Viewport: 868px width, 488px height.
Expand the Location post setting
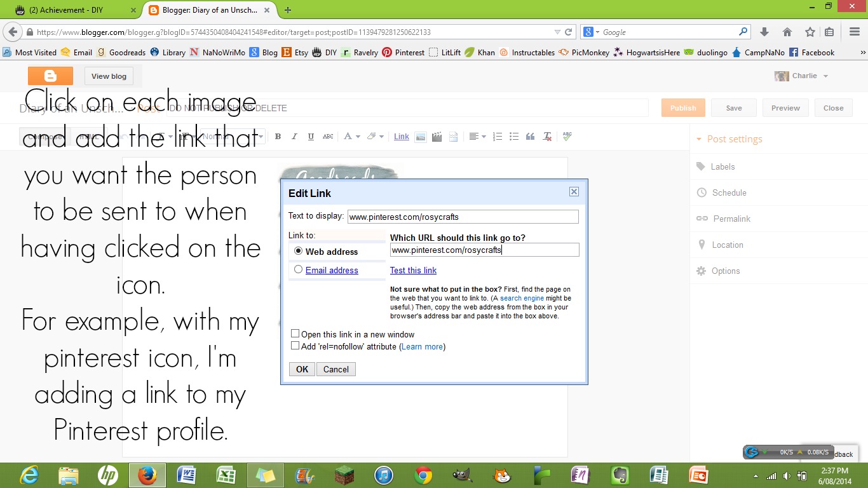(720, 245)
